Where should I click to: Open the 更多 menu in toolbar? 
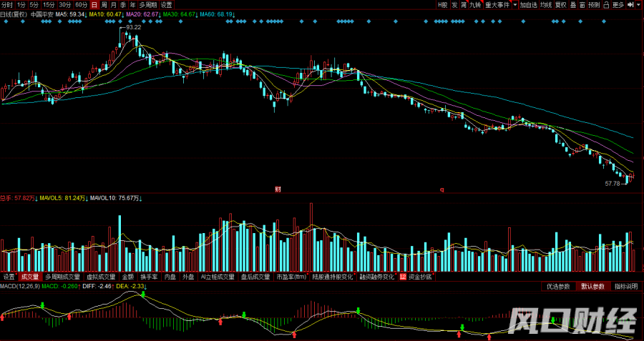click(x=618, y=4)
